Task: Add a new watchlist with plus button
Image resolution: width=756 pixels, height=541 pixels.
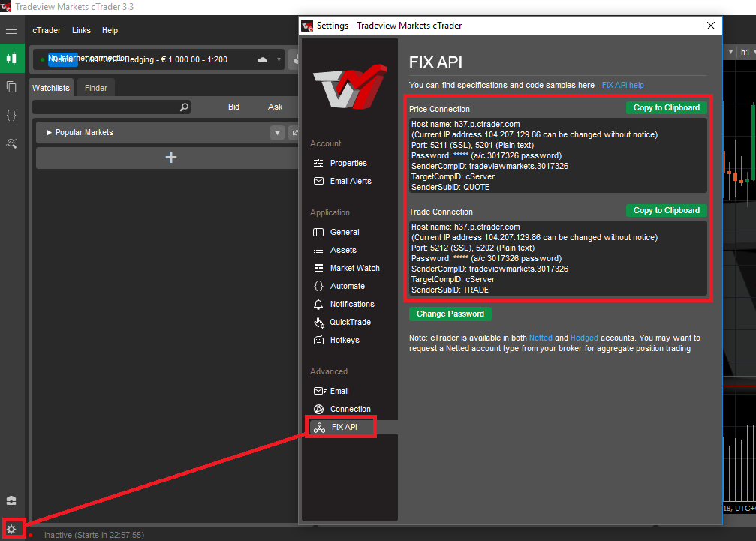Action: tap(170, 158)
